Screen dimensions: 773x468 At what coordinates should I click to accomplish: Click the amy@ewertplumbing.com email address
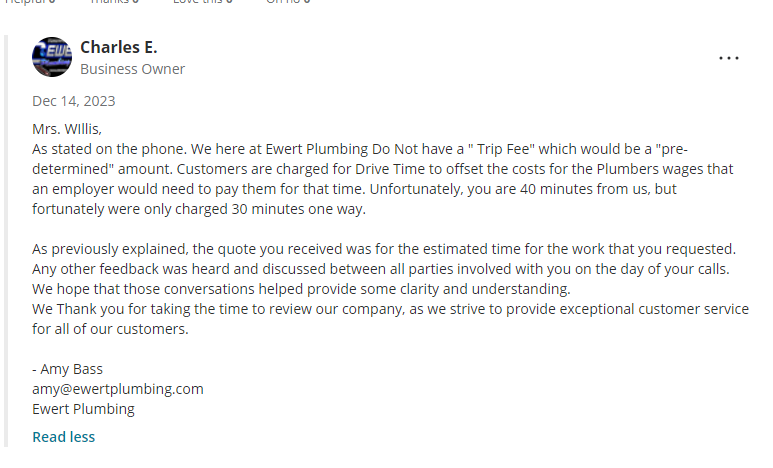click(x=118, y=389)
